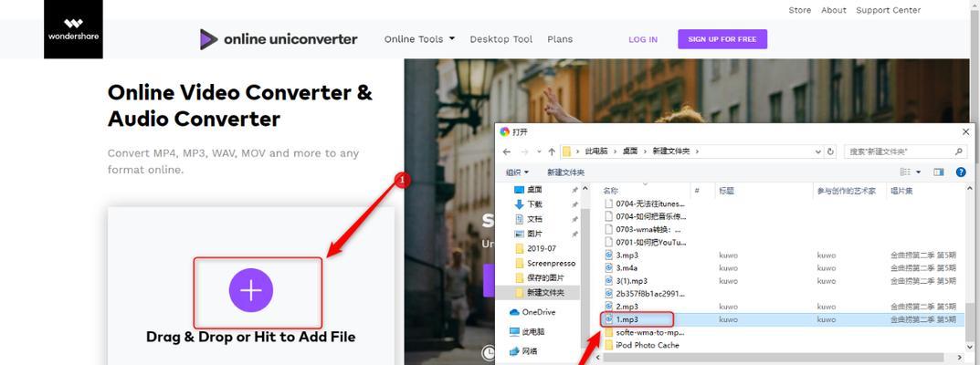Viewport: 980px width, 365px height.
Task: Click the 3.m4a file icon
Action: click(609, 267)
